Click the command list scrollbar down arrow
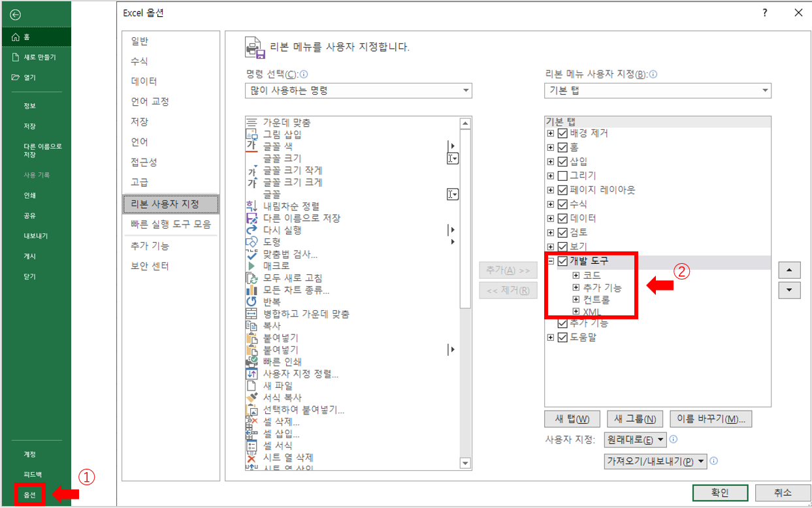 [465, 464]
